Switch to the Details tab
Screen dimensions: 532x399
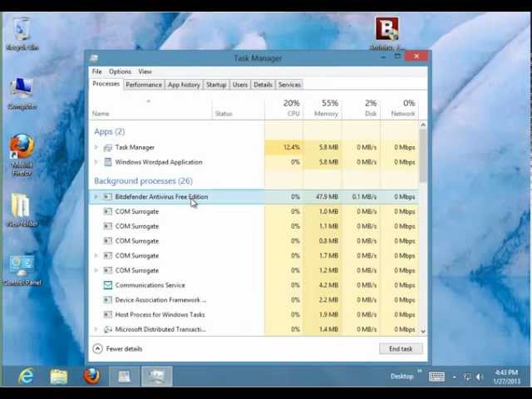[x=263, y=85]
